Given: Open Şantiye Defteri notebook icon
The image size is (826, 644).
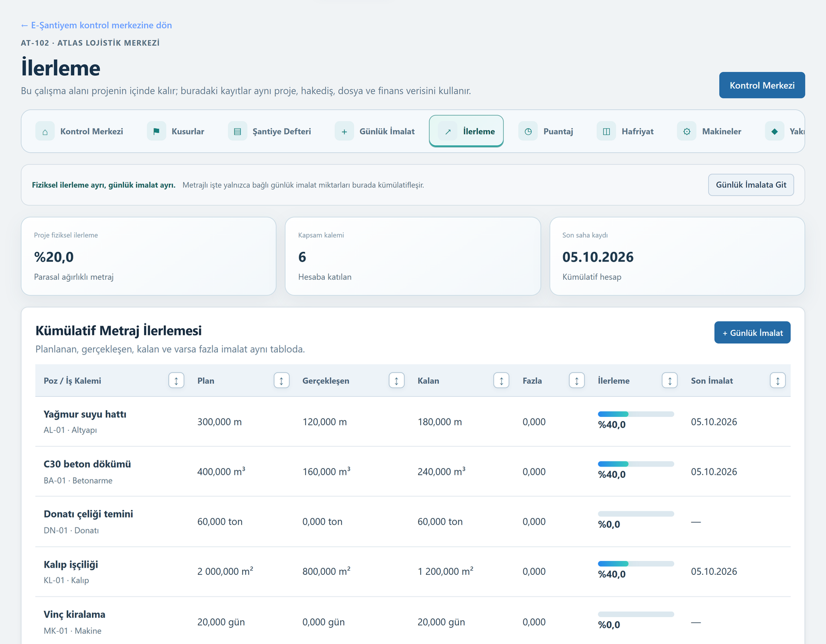Looking at the screenshot, I should [237, 132].
